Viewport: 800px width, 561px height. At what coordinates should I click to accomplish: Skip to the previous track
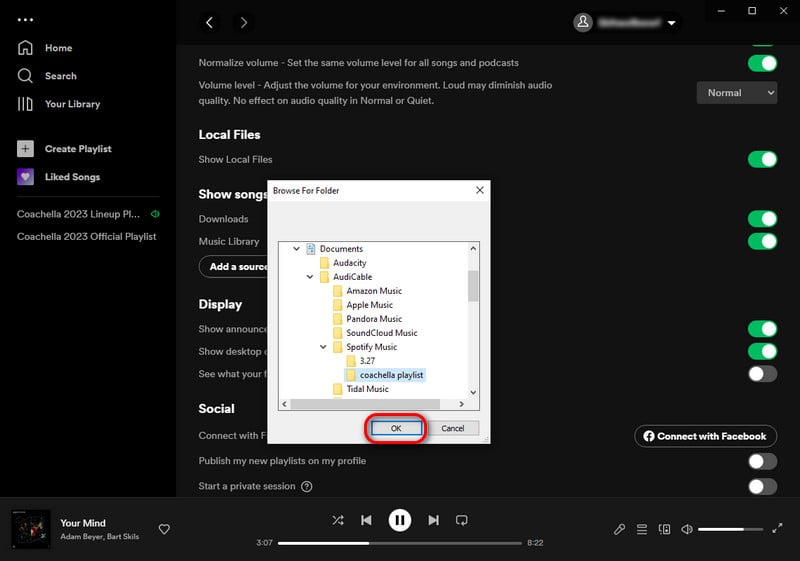367,520
